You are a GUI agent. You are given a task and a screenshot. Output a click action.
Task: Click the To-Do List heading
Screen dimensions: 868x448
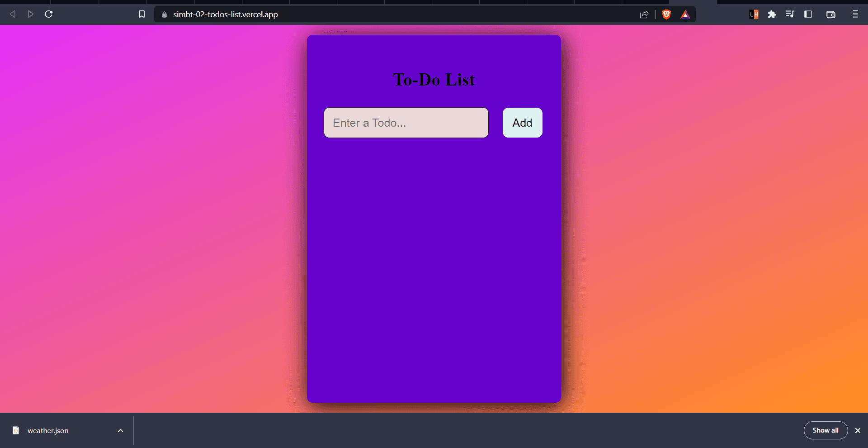pyautogui.click(x=434, y=80)
